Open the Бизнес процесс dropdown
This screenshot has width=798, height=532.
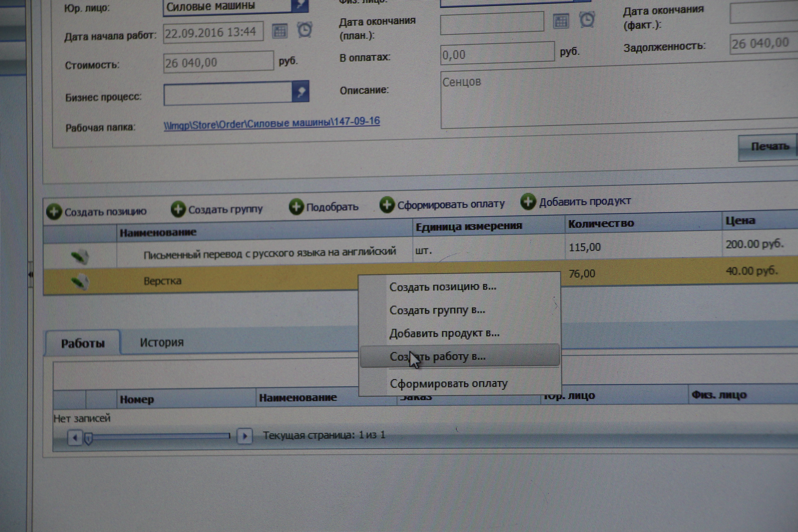[301, 92]
